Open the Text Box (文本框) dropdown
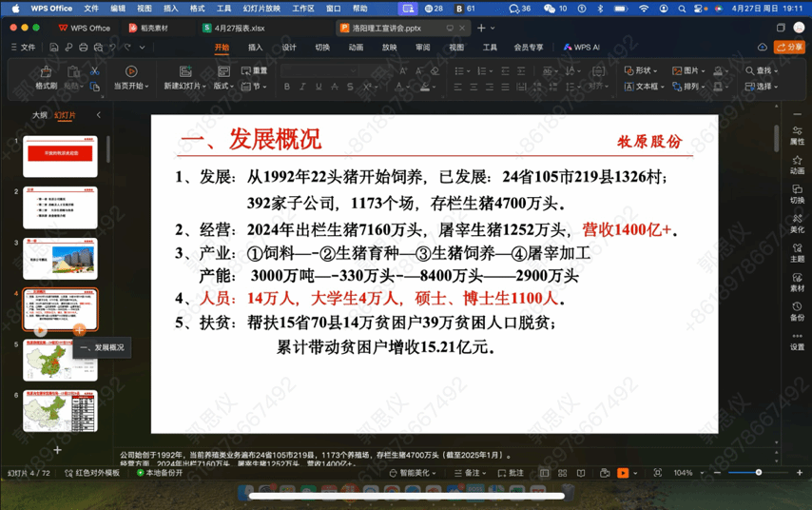The image size is (812, 510). click(x=645, y=86)
